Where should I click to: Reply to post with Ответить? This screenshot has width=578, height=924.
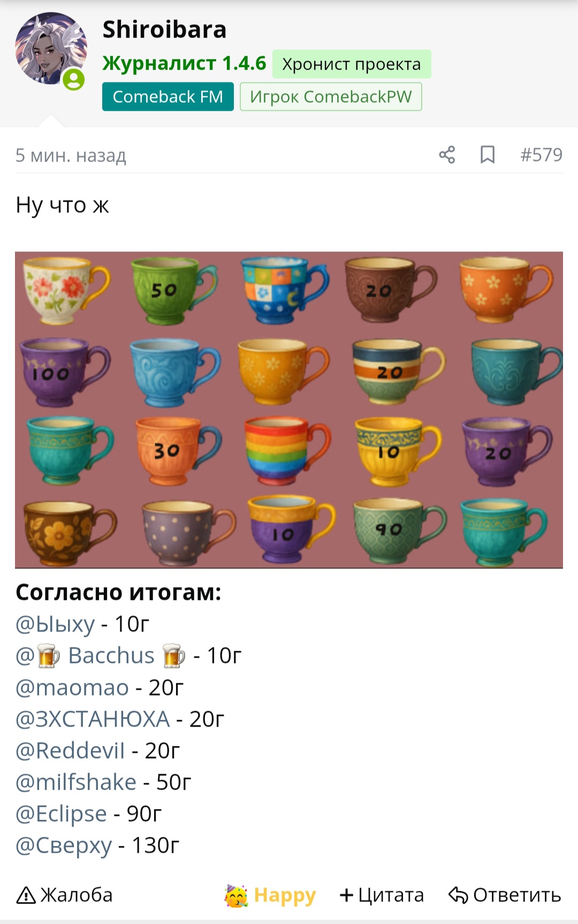505,895
